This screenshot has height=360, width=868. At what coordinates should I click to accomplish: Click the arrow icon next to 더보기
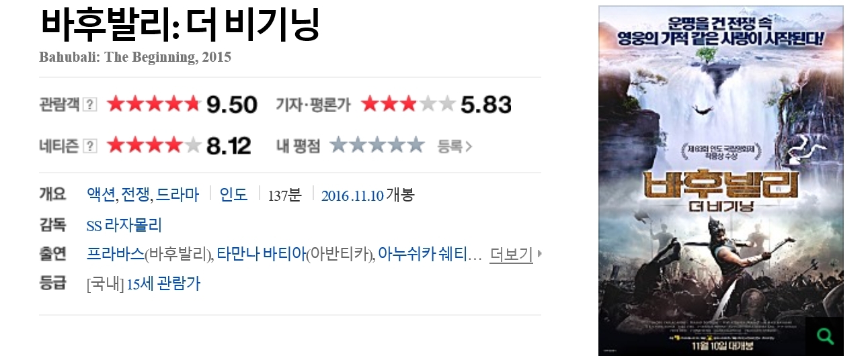[x=539, y=255]
